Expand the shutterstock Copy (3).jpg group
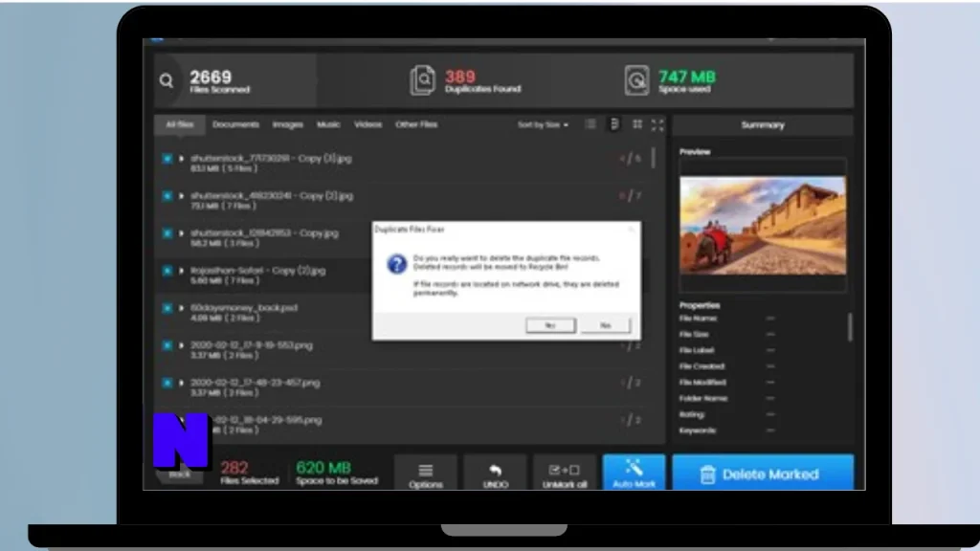 coord(181,159)
